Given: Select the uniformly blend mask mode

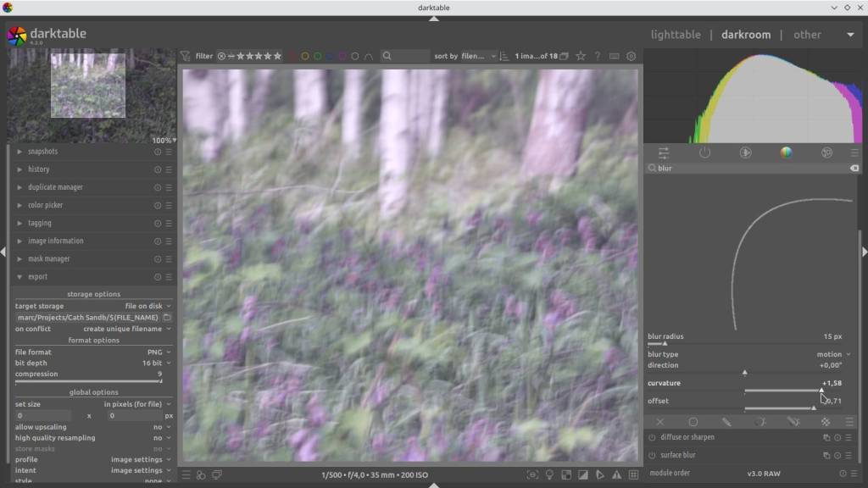Looking at the screenshot, I should [693, 422].
